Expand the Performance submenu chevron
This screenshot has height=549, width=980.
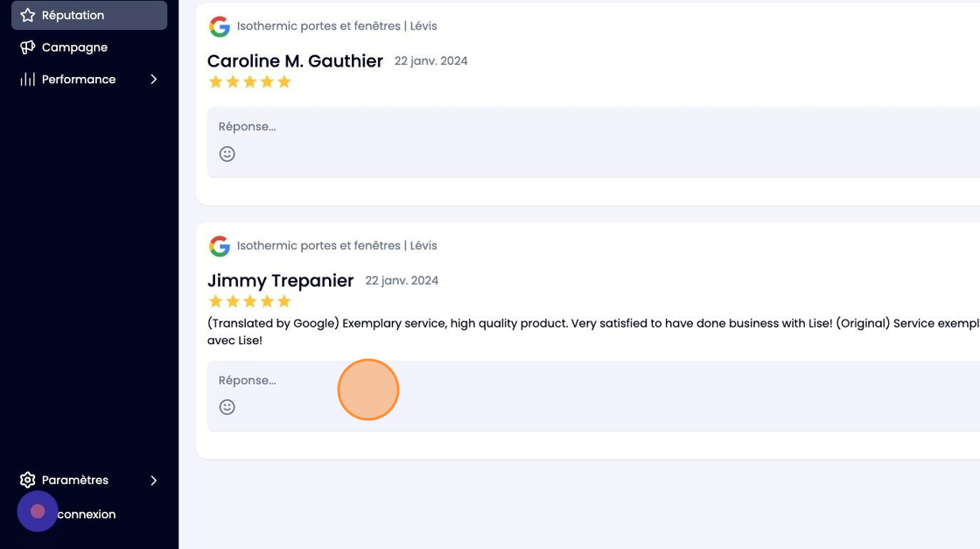tap(154, 80)
